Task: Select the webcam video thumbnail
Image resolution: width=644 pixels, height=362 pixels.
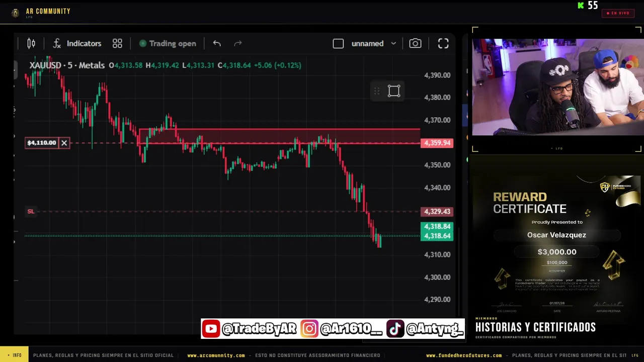Action: click(557, 87)
